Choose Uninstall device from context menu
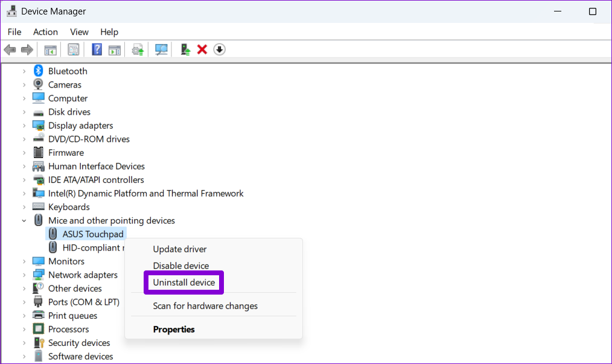The height and width of the screenshot is (364, 612). [183, 283]
